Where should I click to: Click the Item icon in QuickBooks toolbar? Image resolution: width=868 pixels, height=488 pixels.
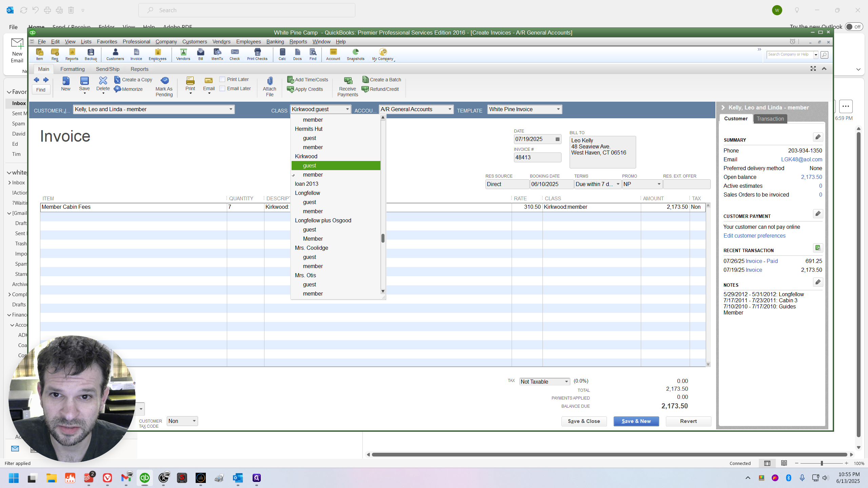[x=40, y=54]
